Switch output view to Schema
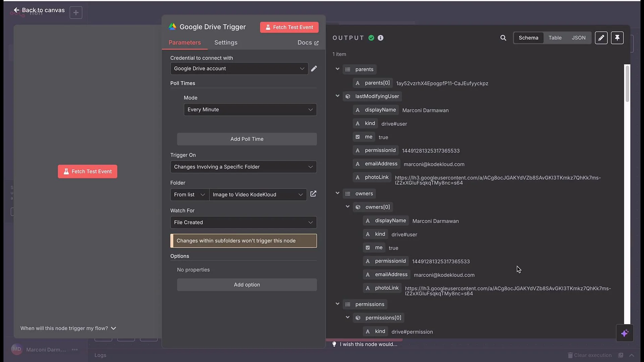 (528, 38)
